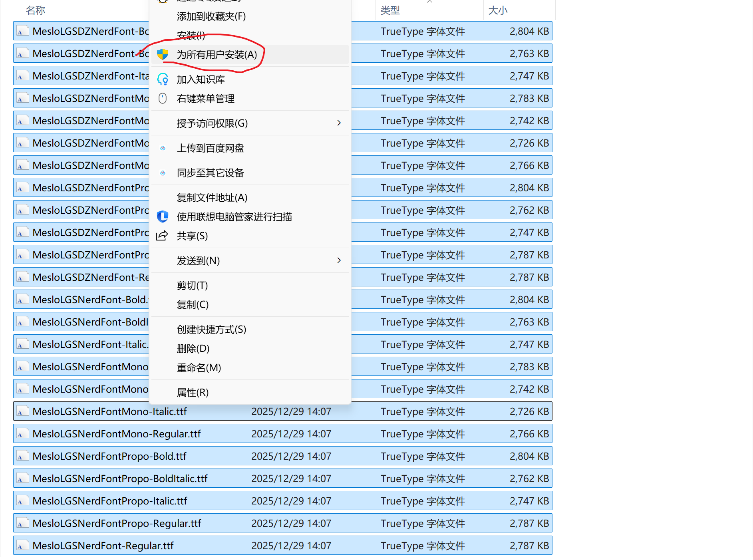Click the sync to other devices icon
Image resolution: width=753 pixels, height=560 pixels.
(163, 173)
